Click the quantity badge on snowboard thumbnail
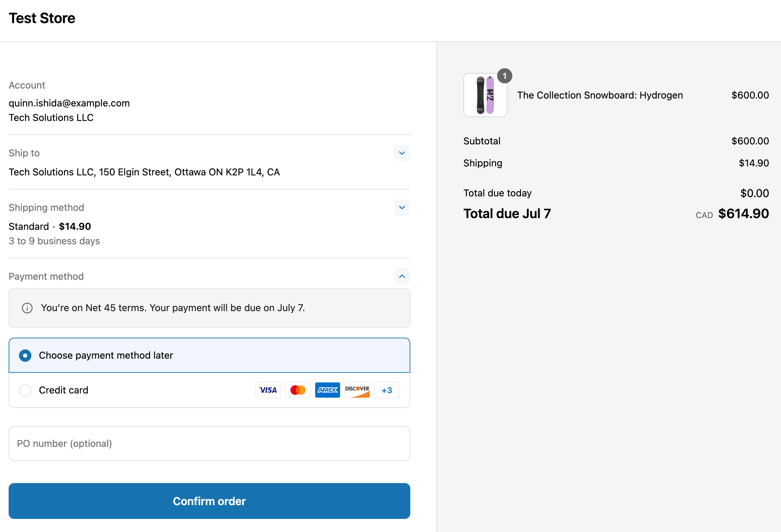 [504, 76]
